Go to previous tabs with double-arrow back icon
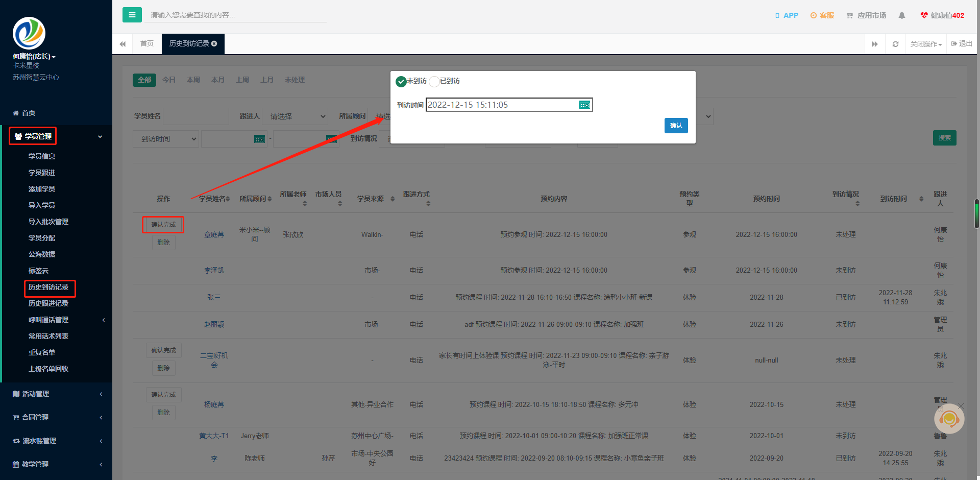Screen dimensions: 980x480 click(x=122, y=44)
